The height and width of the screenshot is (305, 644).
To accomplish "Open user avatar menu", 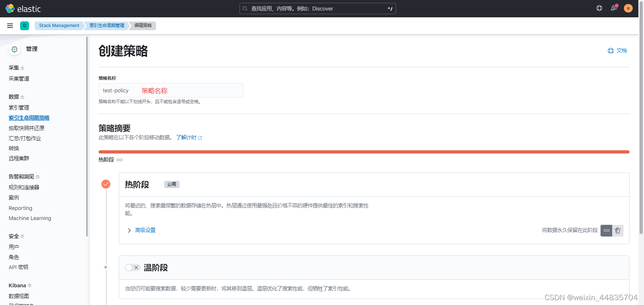I will (x=628, y=8).
